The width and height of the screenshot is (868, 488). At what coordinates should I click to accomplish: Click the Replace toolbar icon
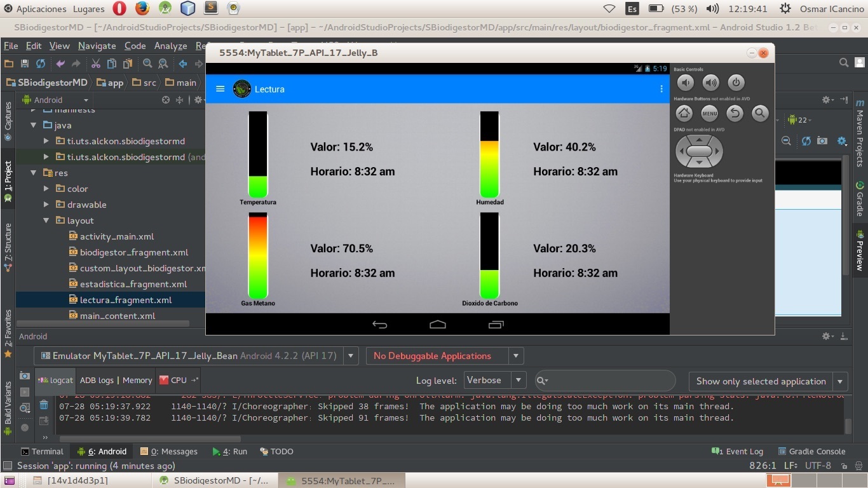163,64
